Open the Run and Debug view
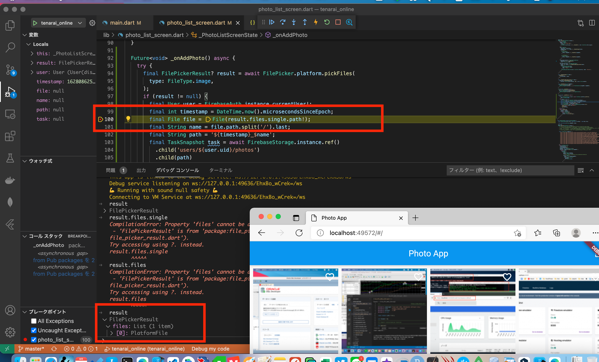The width and height of the screenshot is (599, 362). (x=10, y=92)
